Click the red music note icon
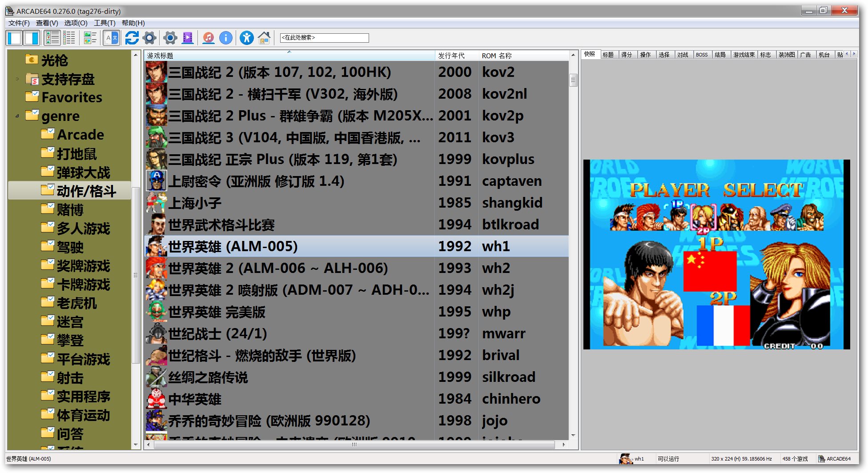 (208, 38)
